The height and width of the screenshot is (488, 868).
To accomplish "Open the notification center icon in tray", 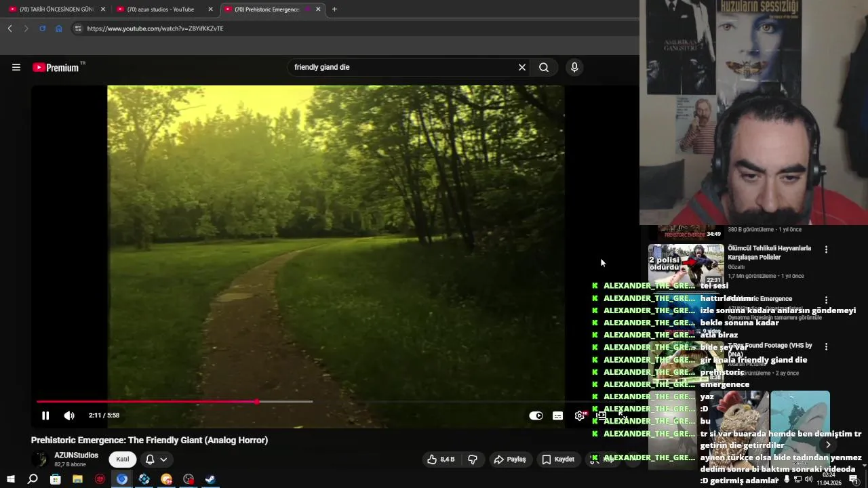I will coord(854,479).
